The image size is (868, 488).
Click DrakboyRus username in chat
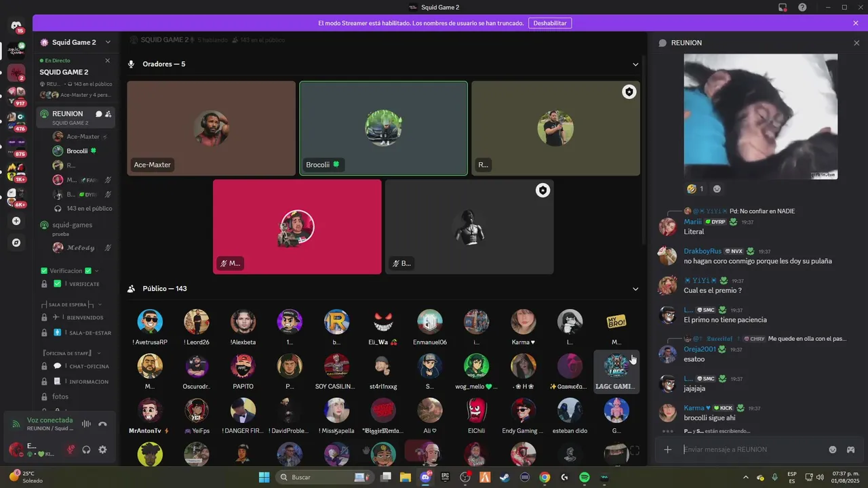(x=703, y=251)
